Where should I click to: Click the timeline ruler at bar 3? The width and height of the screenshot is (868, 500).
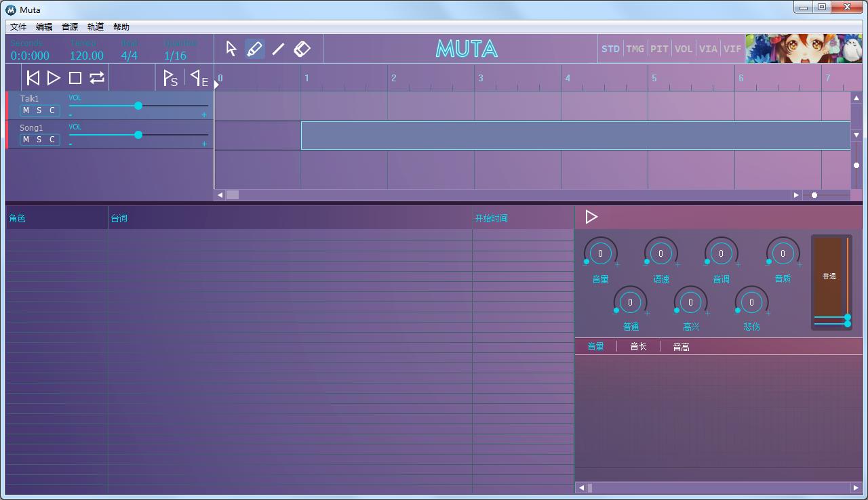pyautogui.click(x=480, y=78)
